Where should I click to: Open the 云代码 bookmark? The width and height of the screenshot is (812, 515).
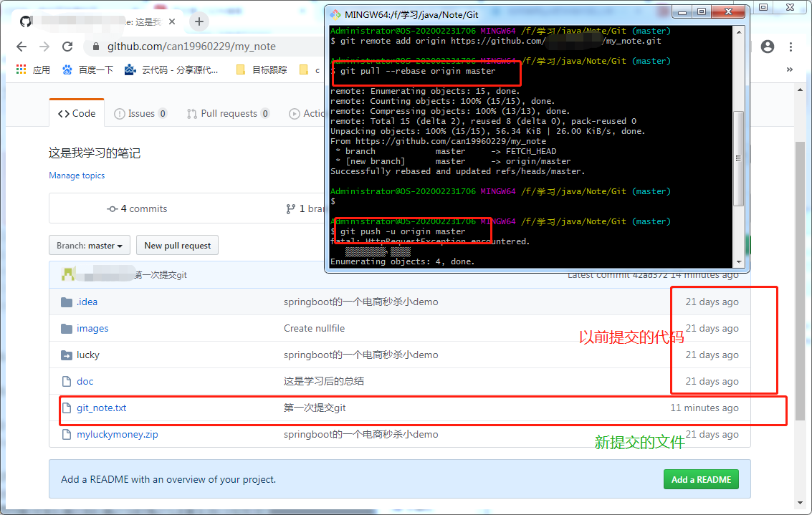point(171,69)
